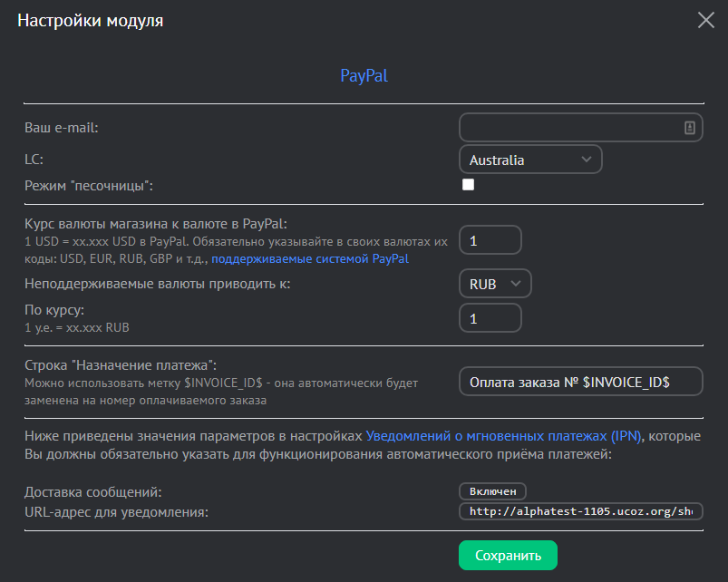Image resolution: width=728 pixels, height=582 pixels.
Task: Open the LC dropdown showing Australia
Action: [530, 160]
